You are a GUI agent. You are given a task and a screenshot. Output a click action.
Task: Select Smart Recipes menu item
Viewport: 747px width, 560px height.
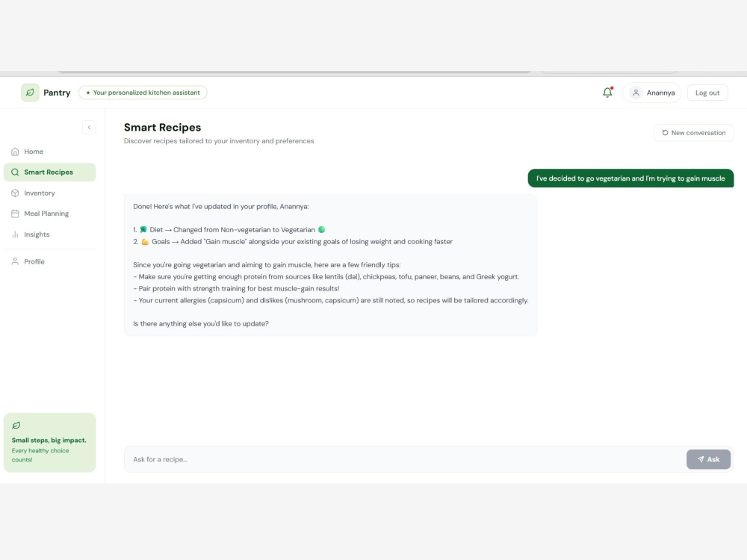pyautogui.click(x=49, y=172)
